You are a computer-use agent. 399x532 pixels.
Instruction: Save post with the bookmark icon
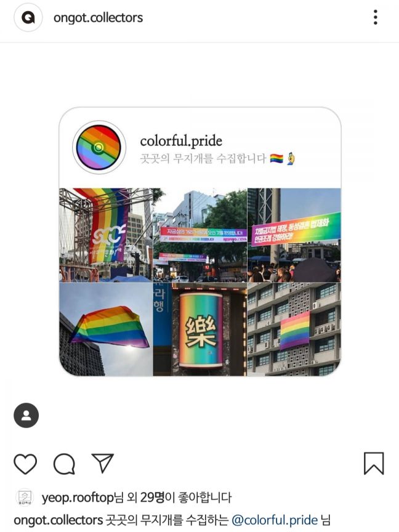(x=374, y=463)
